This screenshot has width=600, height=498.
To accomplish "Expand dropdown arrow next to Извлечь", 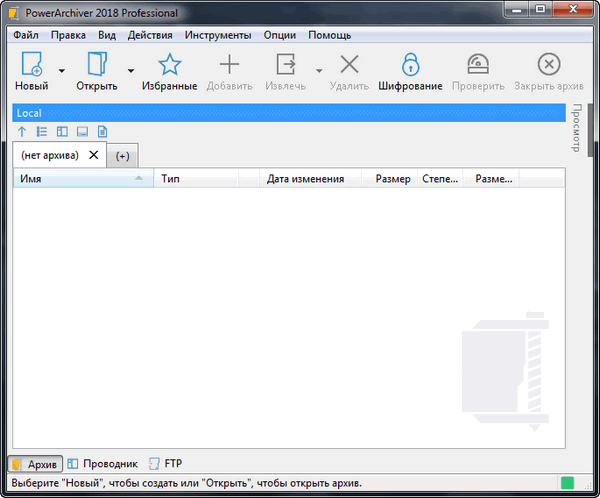I will click(x=319, y=70).
